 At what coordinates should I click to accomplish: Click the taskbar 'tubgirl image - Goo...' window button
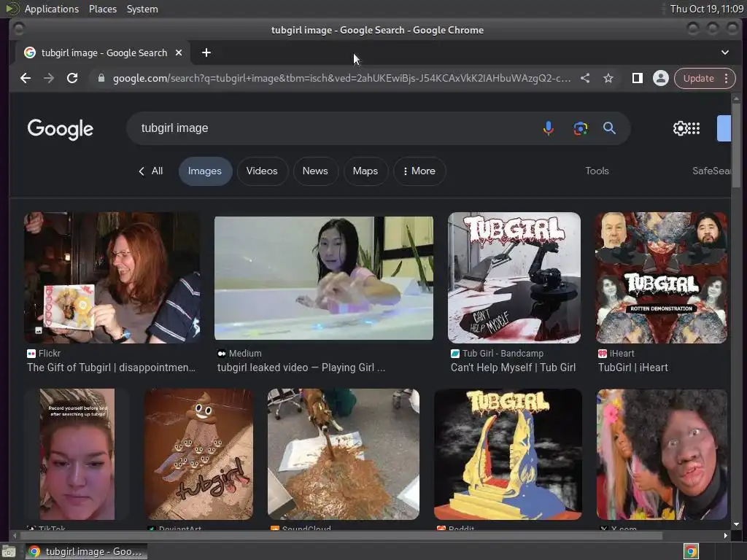[86, 551]
